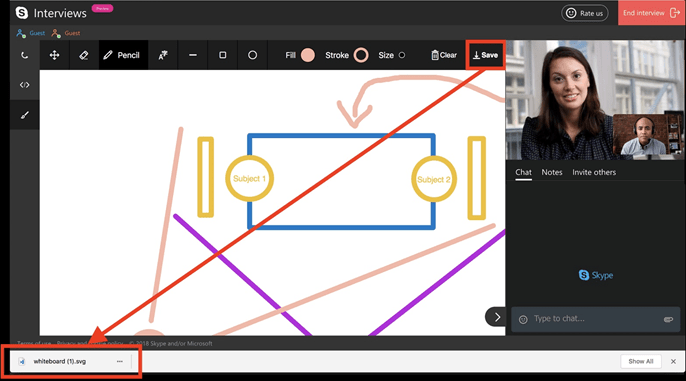The image size is (686, 381).
Task: Click the phone call sidebar icon
Action: coord(24,55)
